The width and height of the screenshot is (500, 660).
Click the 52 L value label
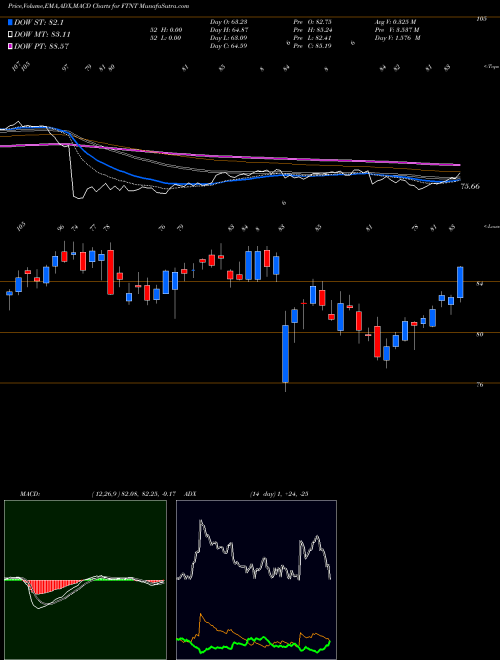coord(165,37)
